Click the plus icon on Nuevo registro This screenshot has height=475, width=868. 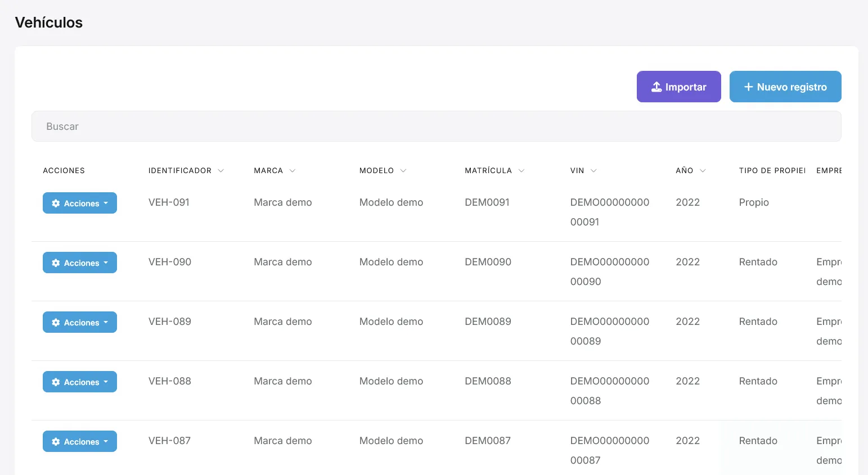pyautogui.click(x=748, y=87)
